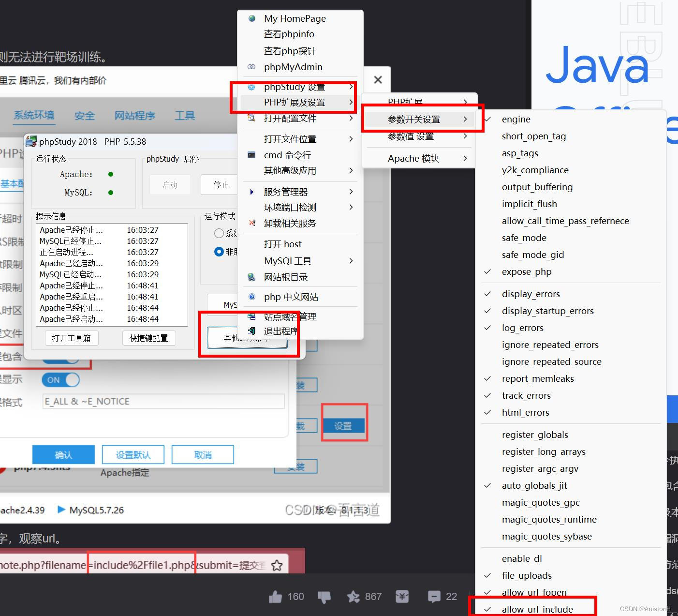Switch to the 工具 tab
The image size is (678, 616).
click(185, 116)
